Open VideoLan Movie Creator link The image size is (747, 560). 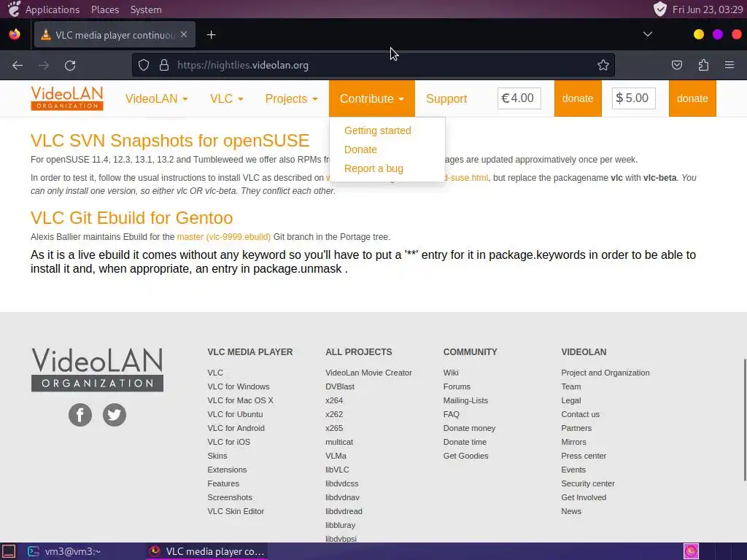[x=368, y=373]
